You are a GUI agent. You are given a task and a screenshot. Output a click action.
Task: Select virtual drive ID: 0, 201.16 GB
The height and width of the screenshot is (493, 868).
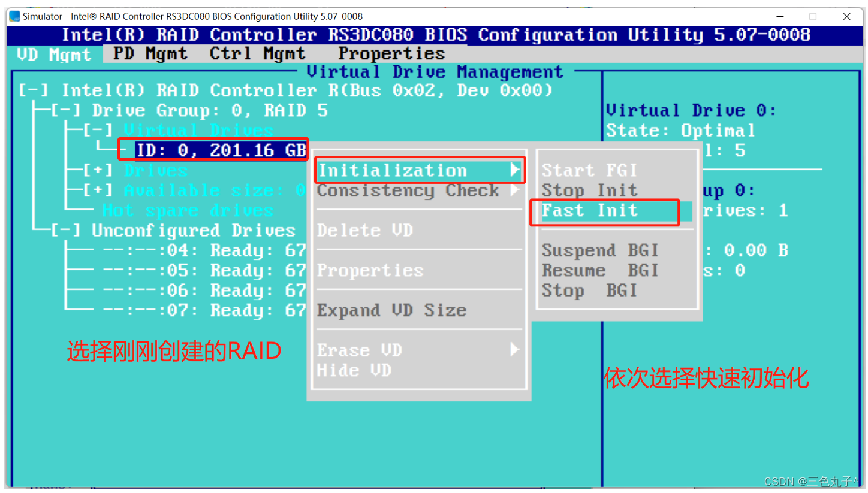pyautogui.click(x=221, y=150)
